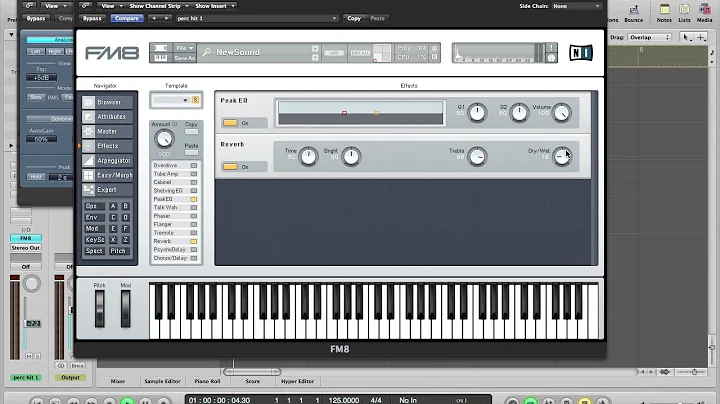Disable PeakEQ in the effects list
The image size is (720, 404).
(194, 199)
